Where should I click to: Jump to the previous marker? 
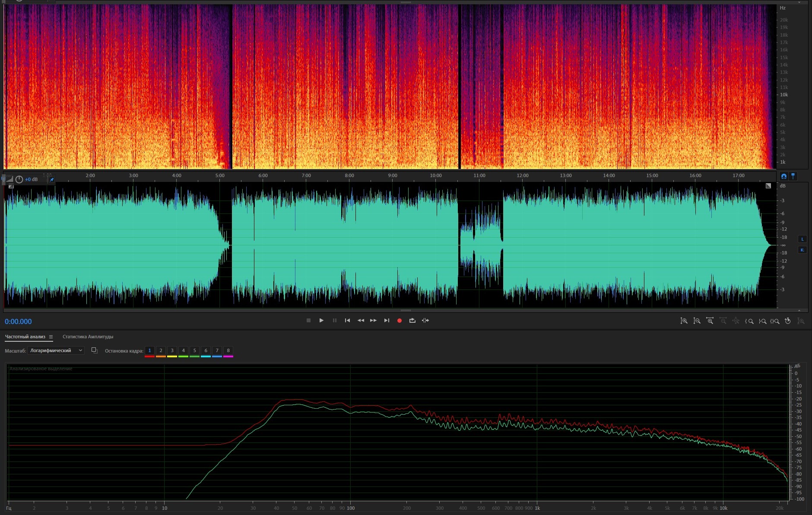[347, 321]
